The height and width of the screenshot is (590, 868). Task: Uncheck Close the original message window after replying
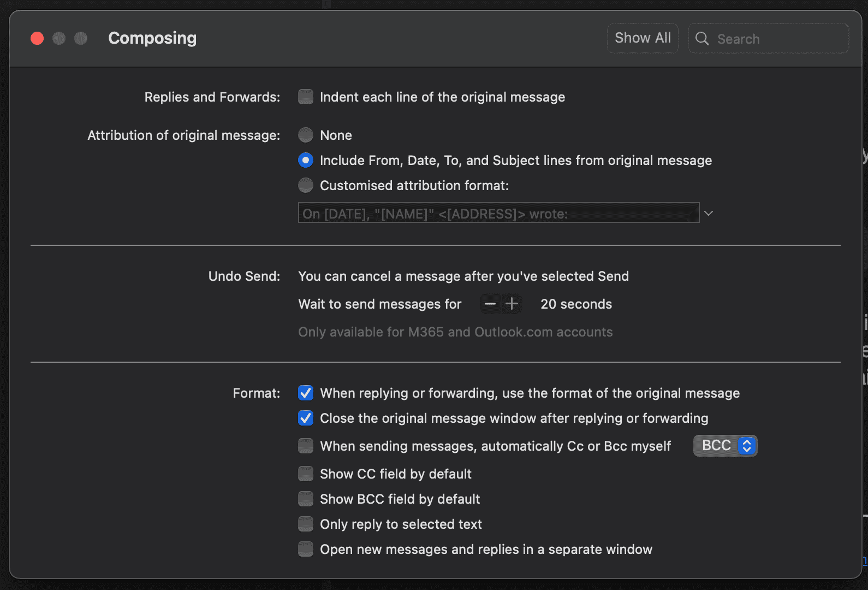306,418
